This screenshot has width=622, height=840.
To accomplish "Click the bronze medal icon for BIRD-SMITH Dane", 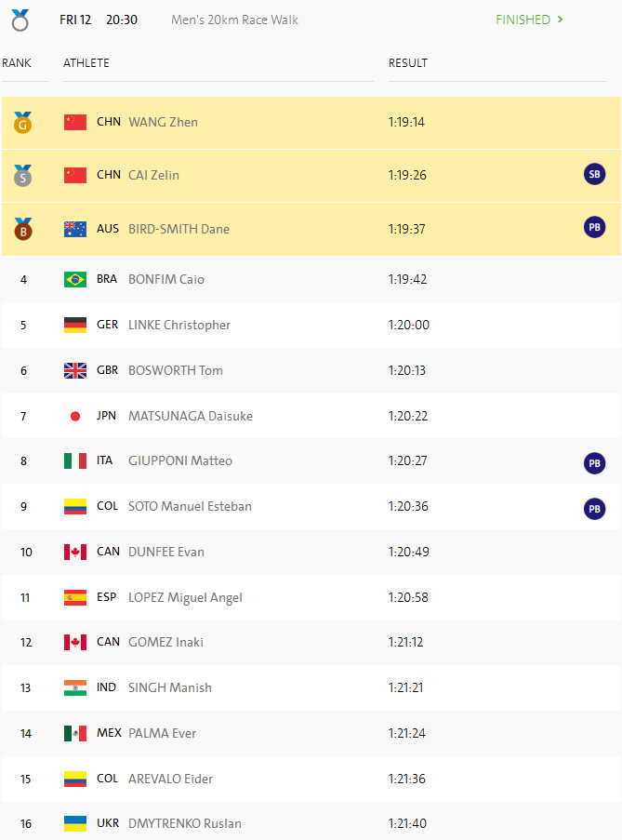I will [22, 229].
